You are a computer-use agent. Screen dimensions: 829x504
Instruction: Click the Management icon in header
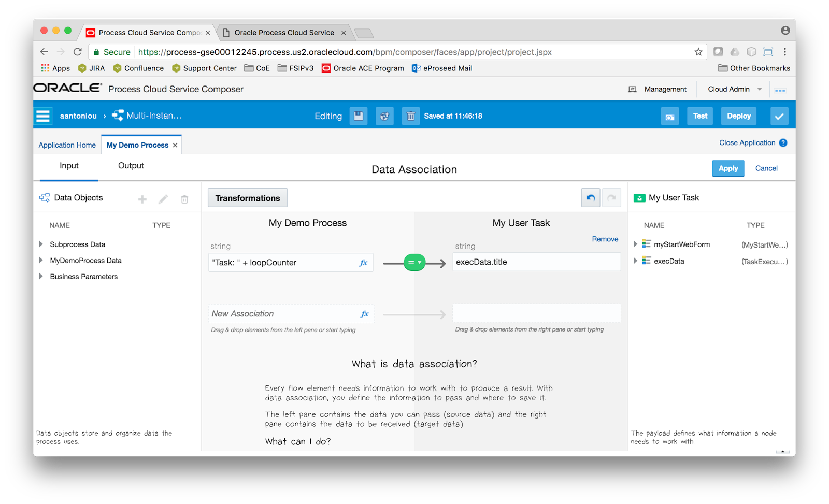coord(633,90)
